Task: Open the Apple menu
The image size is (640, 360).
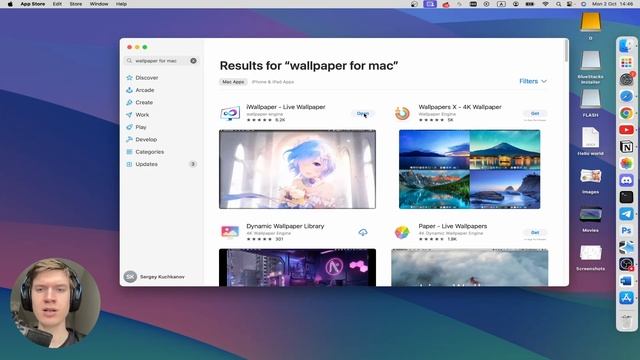Action: [x=10, y=4]
